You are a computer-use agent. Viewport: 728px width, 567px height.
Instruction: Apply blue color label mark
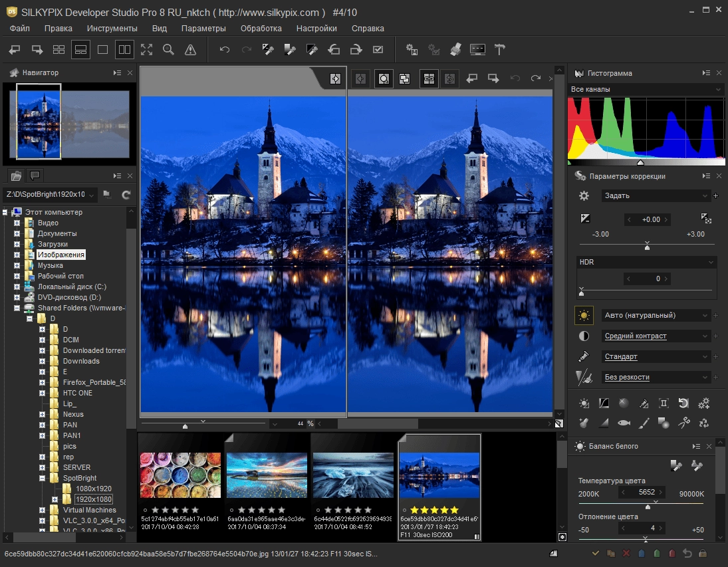(x=641, y=554)
